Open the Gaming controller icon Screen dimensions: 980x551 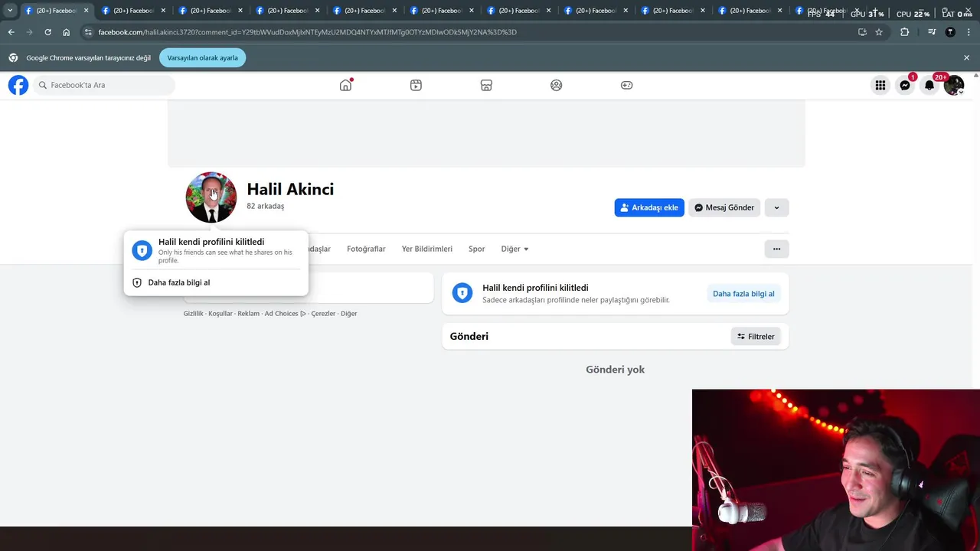[x=626, y=85]
